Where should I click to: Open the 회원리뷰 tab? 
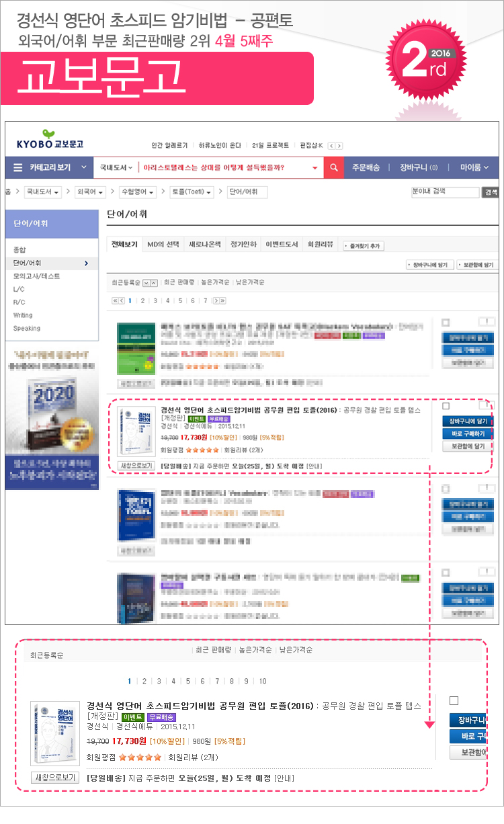320,245
